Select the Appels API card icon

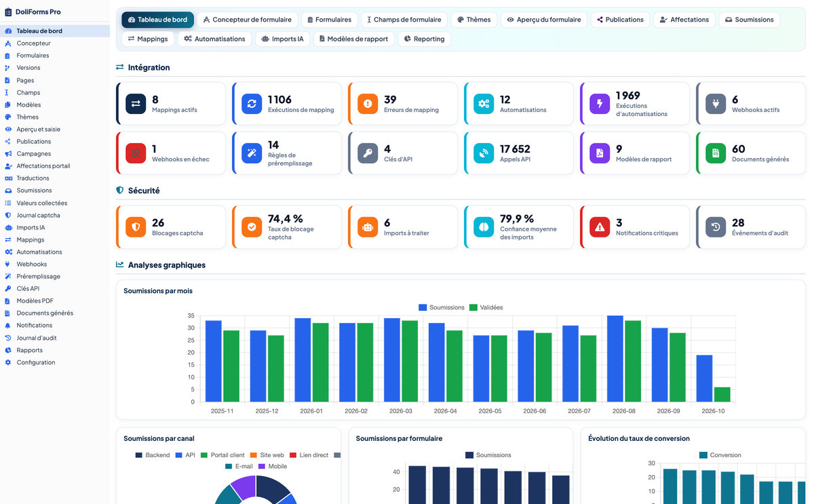[x=484, y=153]
